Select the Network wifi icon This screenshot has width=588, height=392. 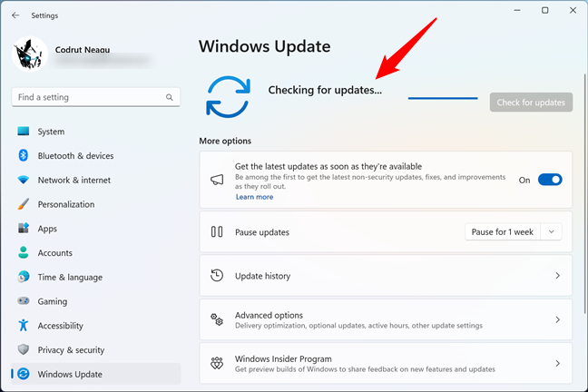(24, 180)
